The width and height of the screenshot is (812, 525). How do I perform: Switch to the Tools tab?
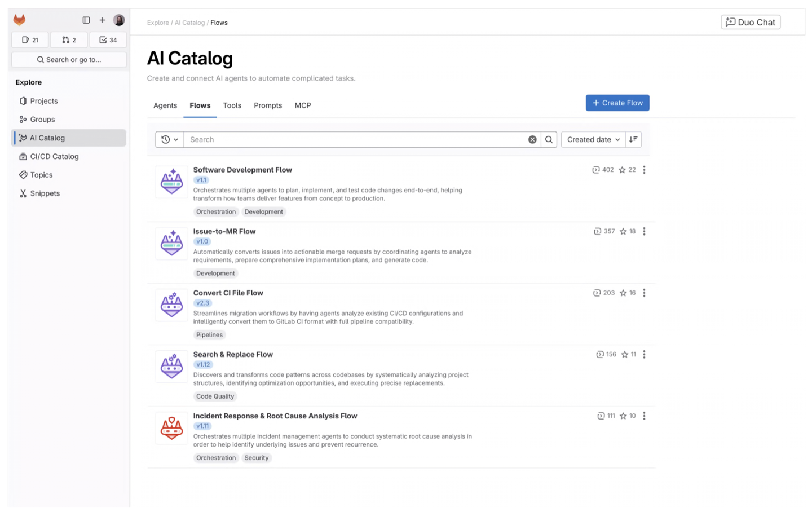[x=232, y=105]
